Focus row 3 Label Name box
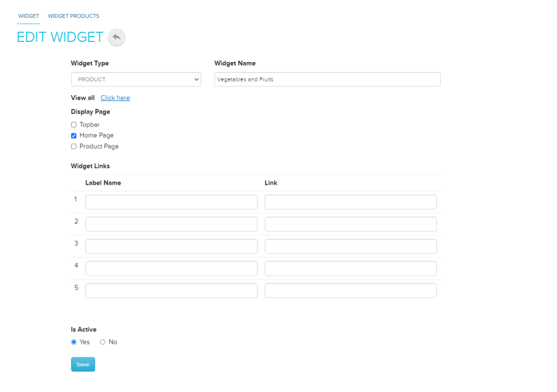Screen dimensions: 557x392 pyautogui.click(x=171, y=246)
